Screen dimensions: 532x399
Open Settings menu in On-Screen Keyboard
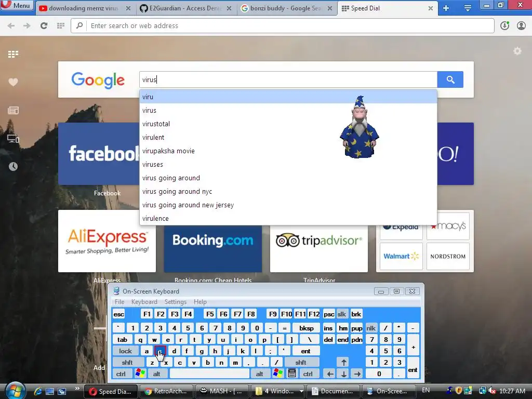(x=176, y=302)
